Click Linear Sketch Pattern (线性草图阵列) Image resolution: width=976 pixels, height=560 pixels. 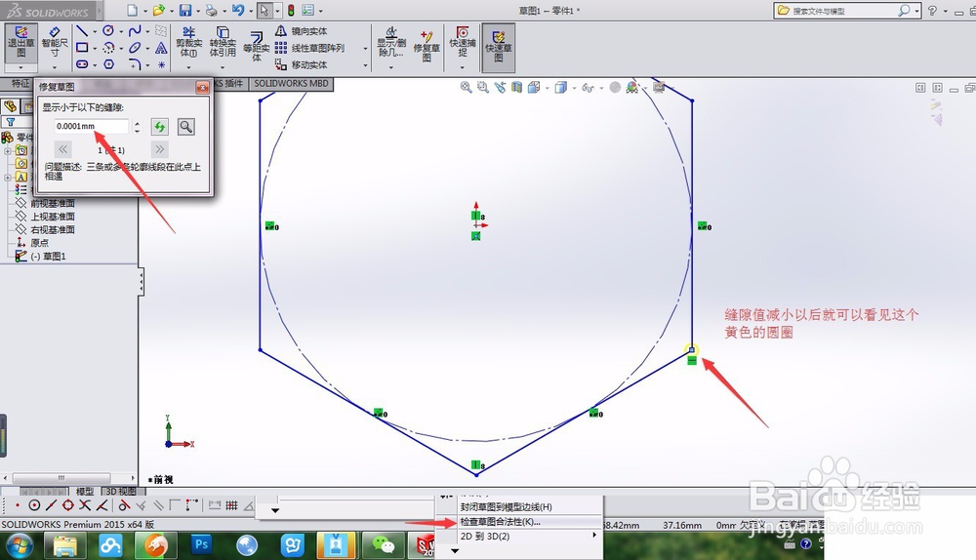pyautogui.click(x=309, y=48)
